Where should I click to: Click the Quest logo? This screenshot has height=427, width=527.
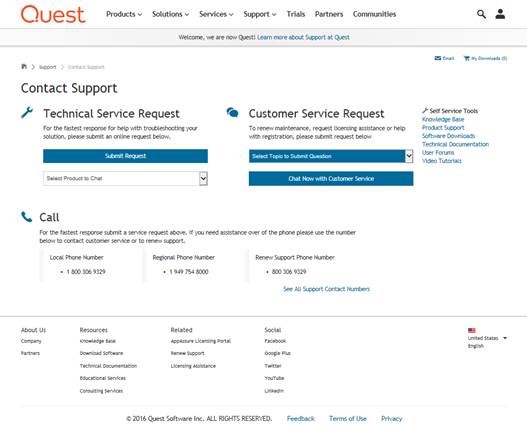[53, 14]
